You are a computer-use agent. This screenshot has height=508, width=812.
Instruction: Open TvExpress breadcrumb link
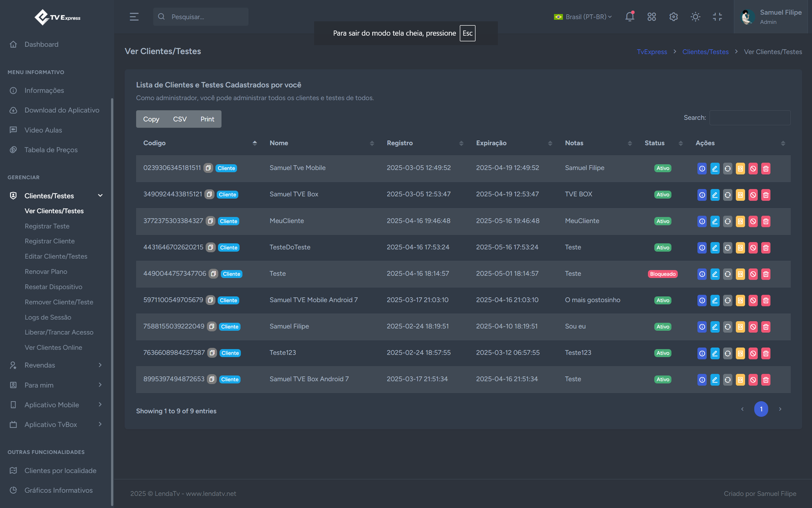652,52
